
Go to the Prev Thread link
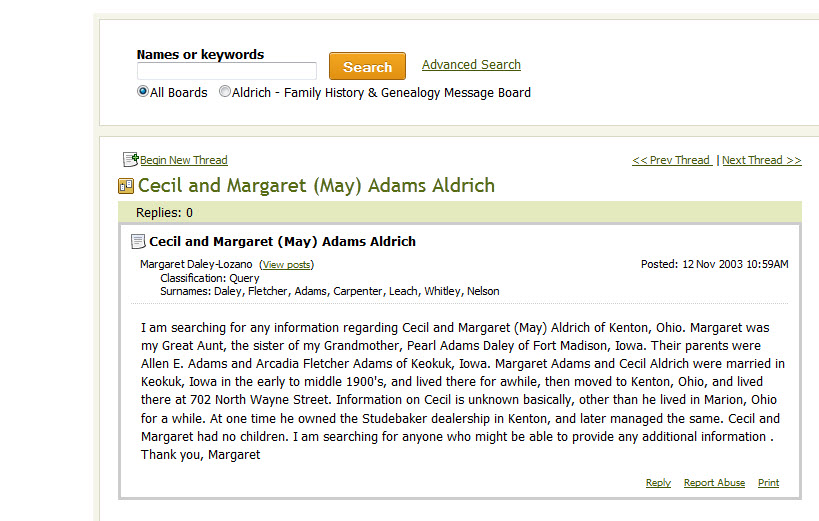[x=672, y=160]
